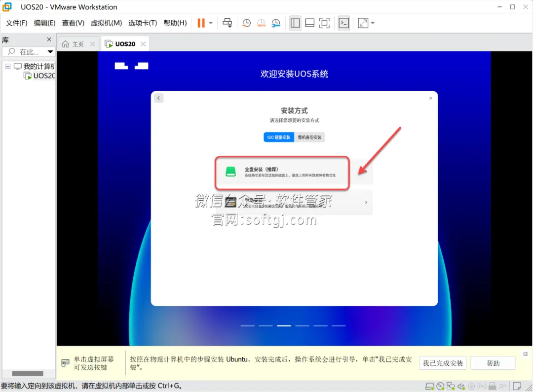The height and width of the screenshot is (392, 533).
Task: Open the snapshot manager wrench-clock icon
Action: pos(276,23)
